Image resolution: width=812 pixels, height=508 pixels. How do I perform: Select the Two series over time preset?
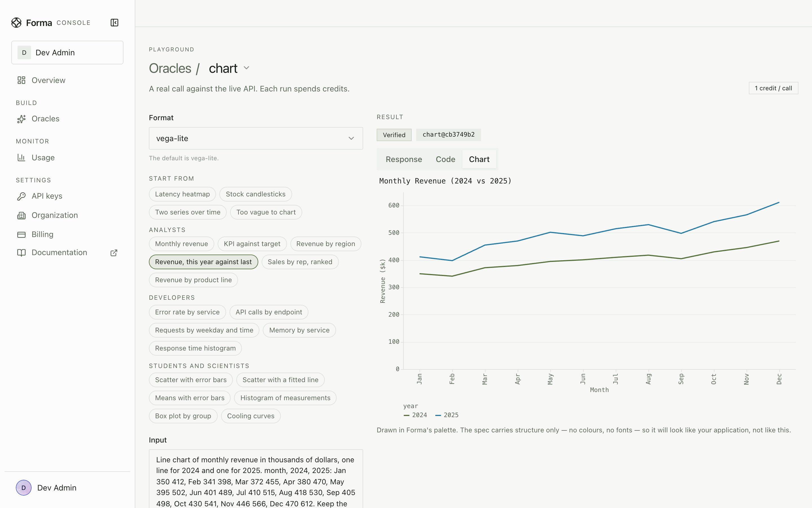[187, 212]
